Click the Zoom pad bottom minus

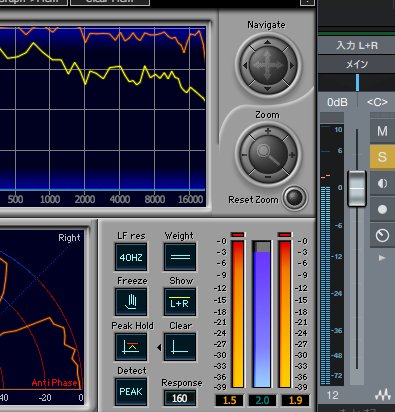coord(268,177)
